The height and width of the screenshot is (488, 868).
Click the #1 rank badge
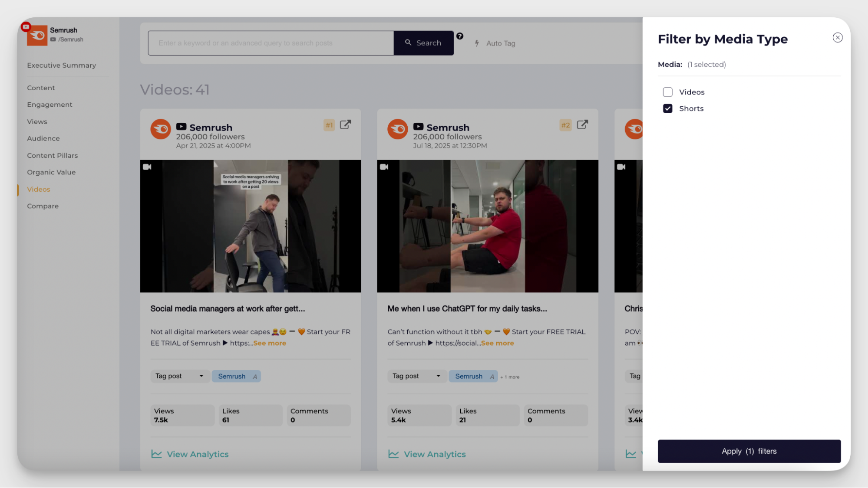[329, 125]
